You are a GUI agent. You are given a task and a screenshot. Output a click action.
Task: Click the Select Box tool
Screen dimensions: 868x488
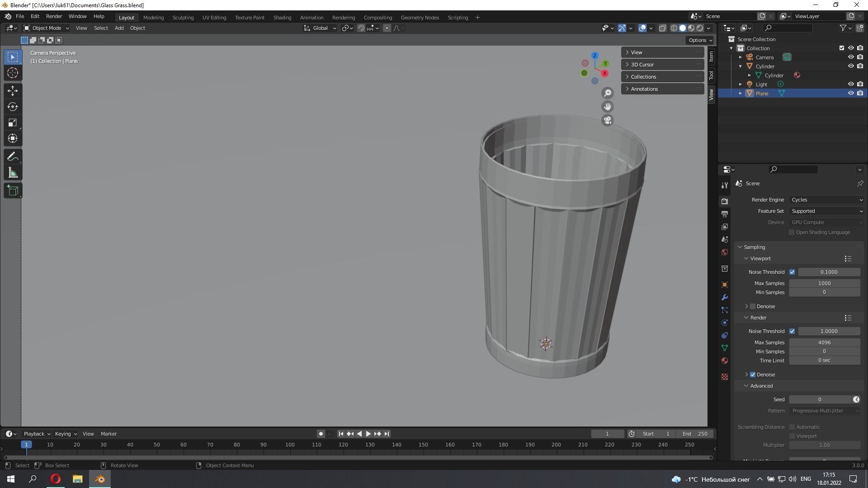click(13, 57)
